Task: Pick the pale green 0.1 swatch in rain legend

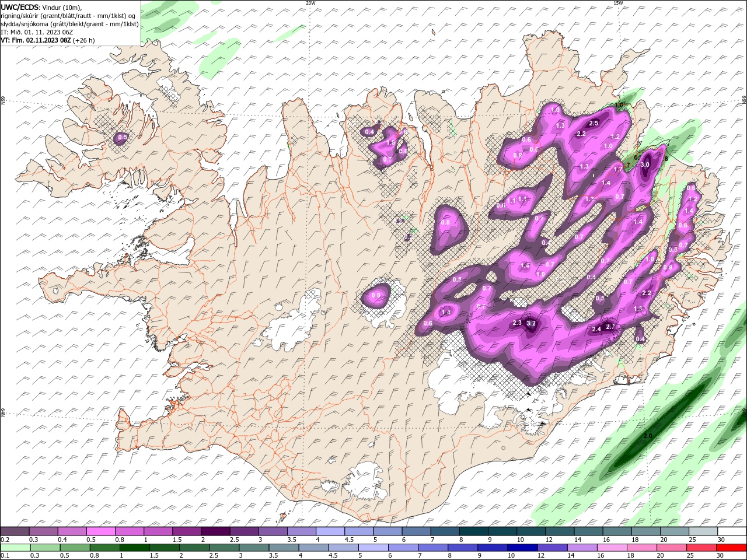Action: pyautogui.click(x=15, y=548)
